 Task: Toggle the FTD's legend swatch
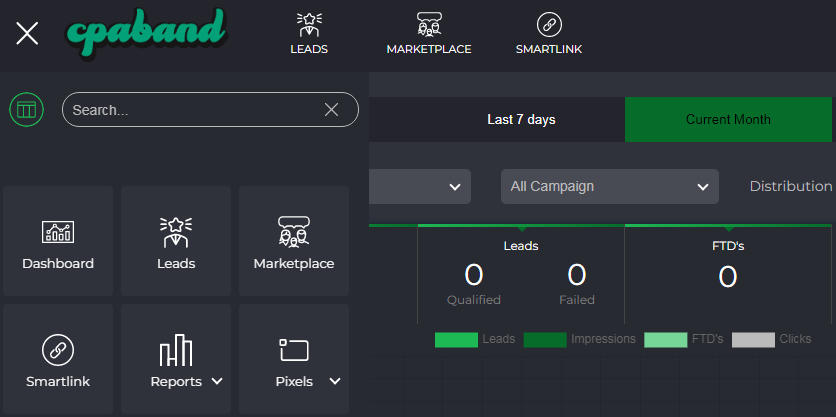click(x=665, y=340)
